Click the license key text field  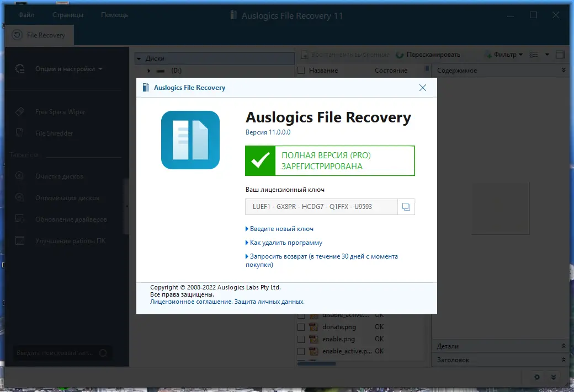[321, 207]
